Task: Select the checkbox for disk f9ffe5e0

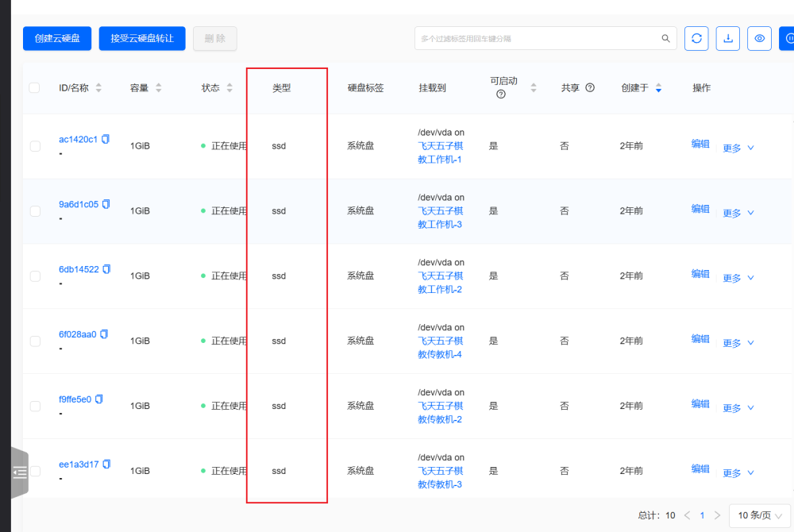Action: click(x=35, y=406)
